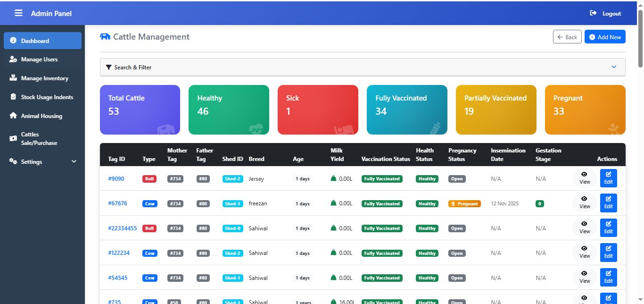Viewport: 644px width, 304px height.
Task: Click the hamburger menu icon in header
Action: pyautogui.click(x=18, y=13)
